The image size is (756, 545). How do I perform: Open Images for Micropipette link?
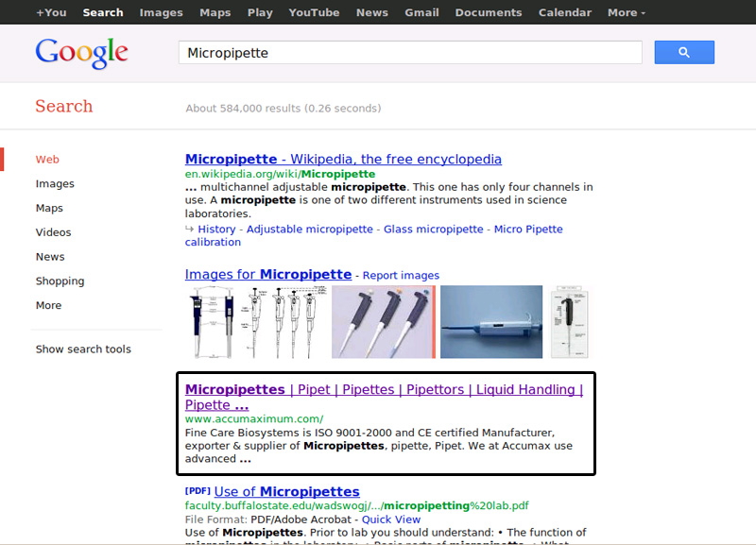coord(268,274)
